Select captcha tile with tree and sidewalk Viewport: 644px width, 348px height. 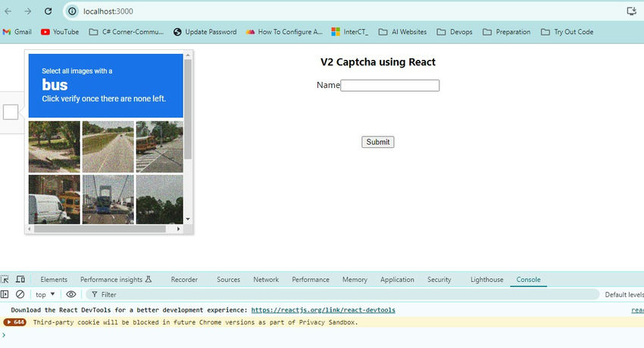pyautogui.click(x=55, y=146)
